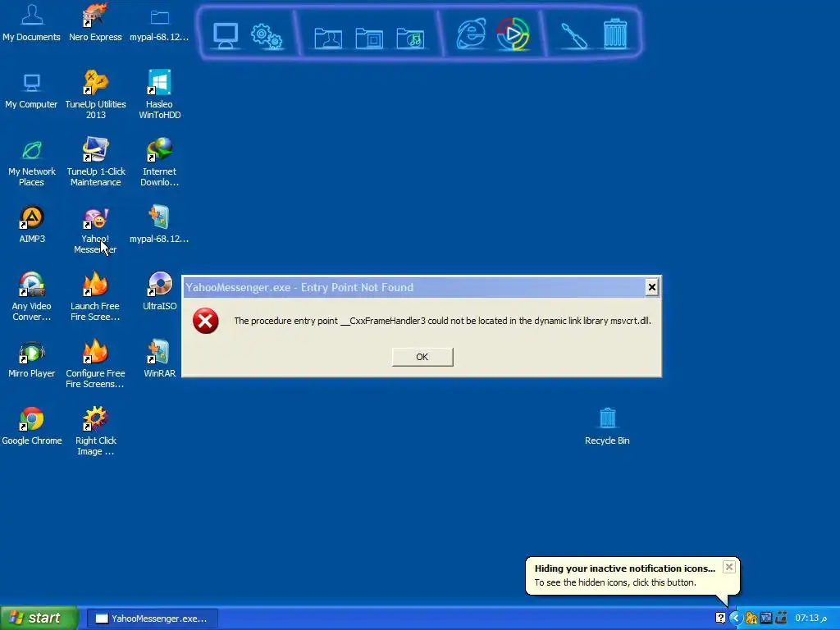Viewport: 840px width, 630px height.
Task: Select the Recycle Bin desktop icon
Action: pos(607,427)
